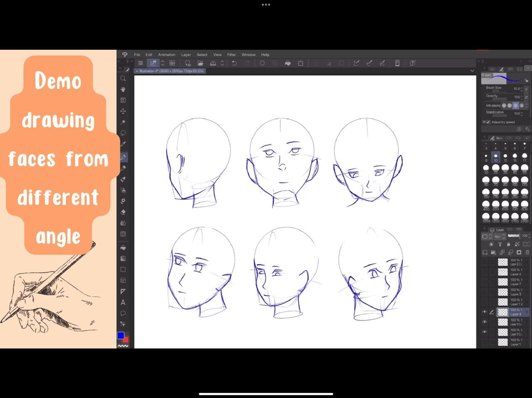The height and width of the screenshot is (398, 532).
Task: Open the Brush Size stepper dropdown
Action: point(526,89)
